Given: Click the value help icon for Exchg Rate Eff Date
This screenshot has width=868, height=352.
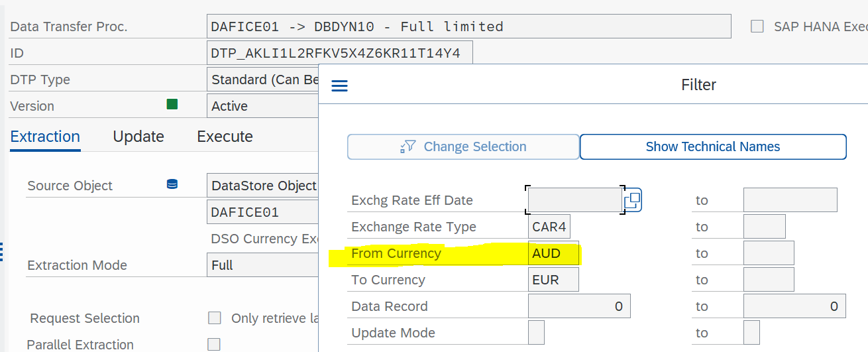Looking at the screenshot, I should click(x=633, y=200).
